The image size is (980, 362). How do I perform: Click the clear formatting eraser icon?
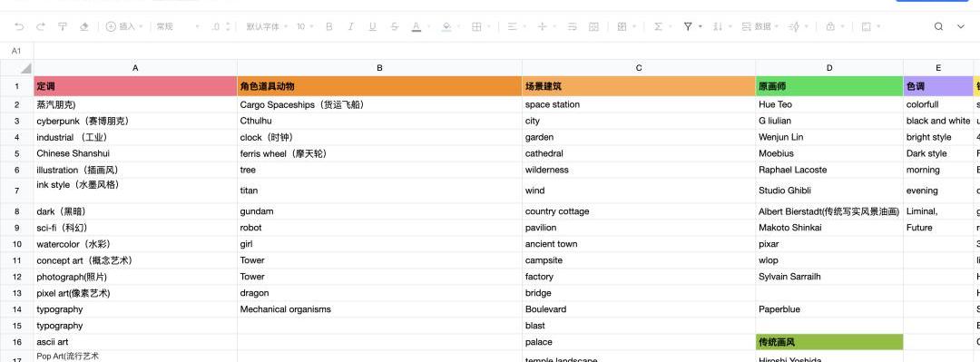pyautogui.click(x=83, y=26)
